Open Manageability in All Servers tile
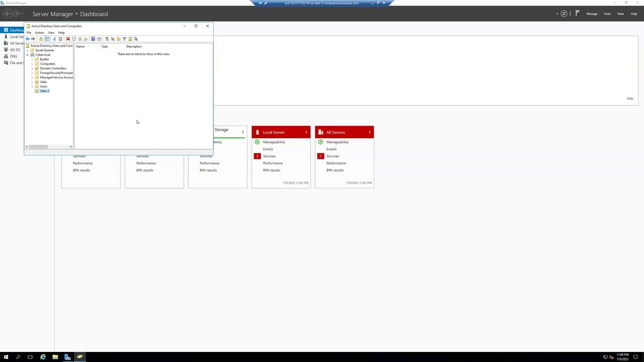The image size is (644, 362). tap(338, 142)
